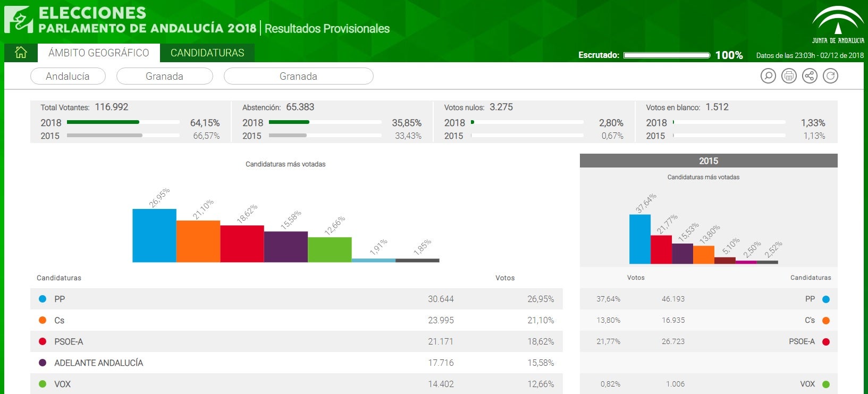Open the search magnifier icon

coord(768,76)
